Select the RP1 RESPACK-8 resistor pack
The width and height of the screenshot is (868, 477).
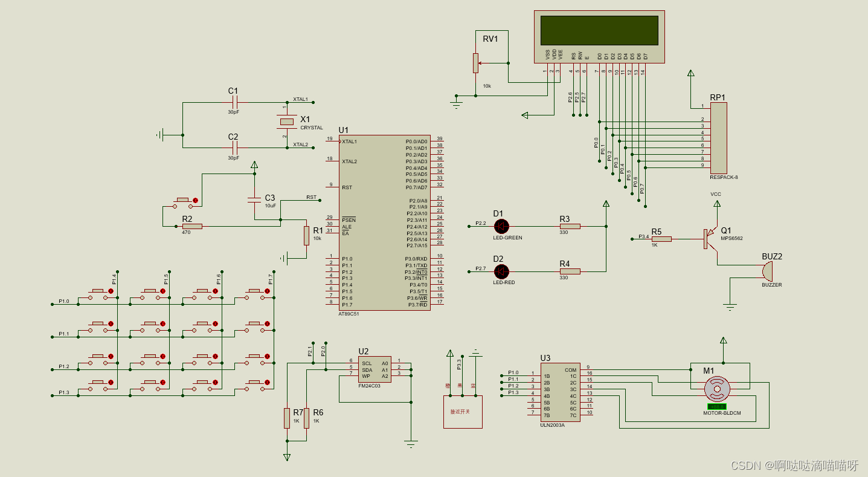[718, 138]
